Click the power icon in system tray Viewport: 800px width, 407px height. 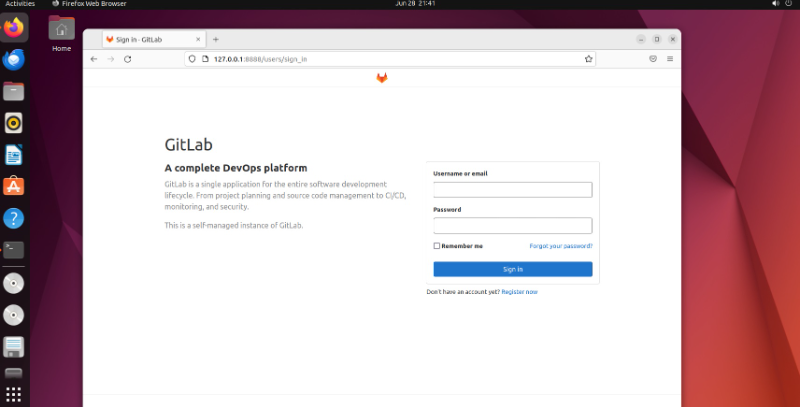(x=789, y=4)
